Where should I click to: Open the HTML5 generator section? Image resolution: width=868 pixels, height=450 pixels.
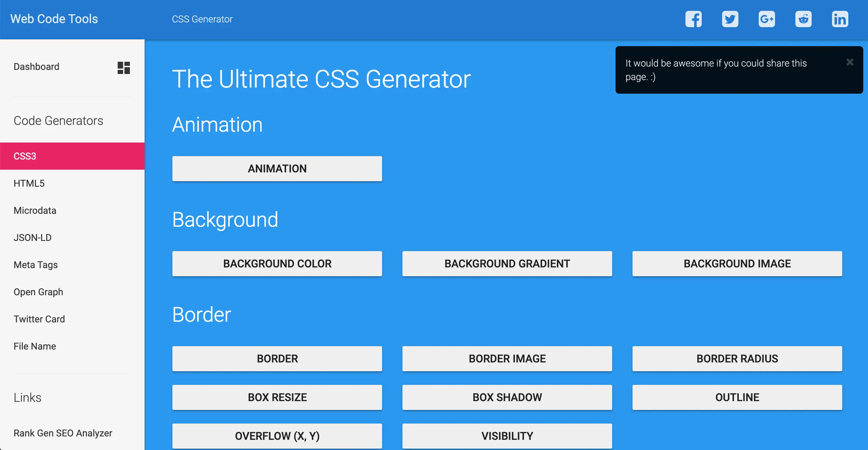(29, 183)
